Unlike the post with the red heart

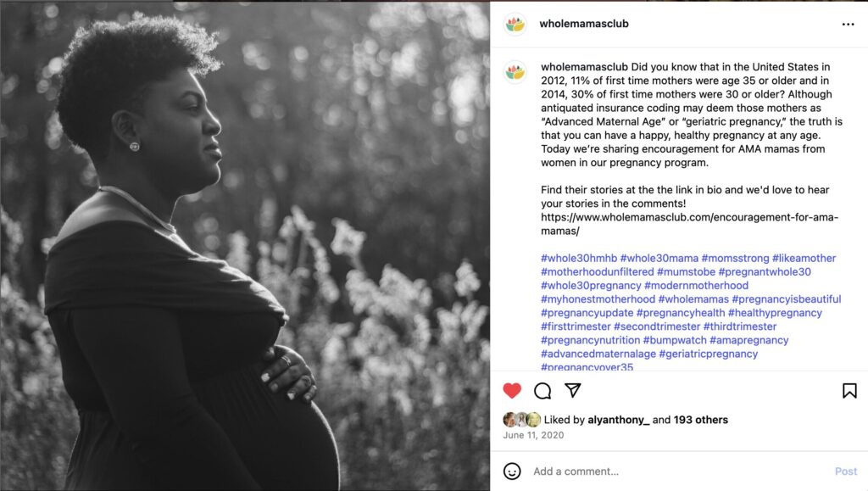coord(512,391)
